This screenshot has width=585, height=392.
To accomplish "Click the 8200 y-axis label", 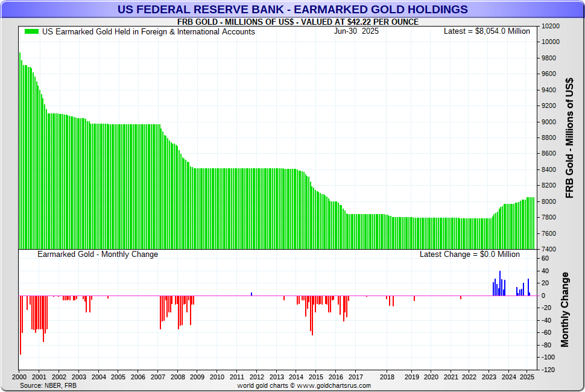I will tap(549, 185).
